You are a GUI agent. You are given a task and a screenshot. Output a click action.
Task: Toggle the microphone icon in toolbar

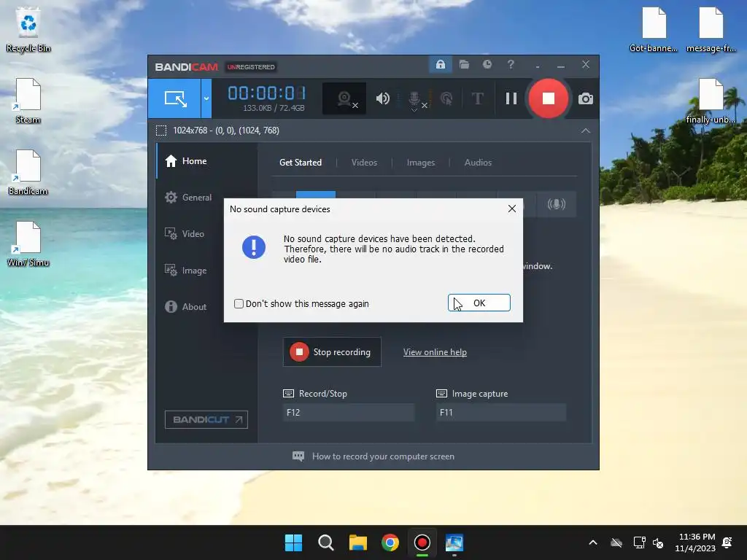coord(414,99)
